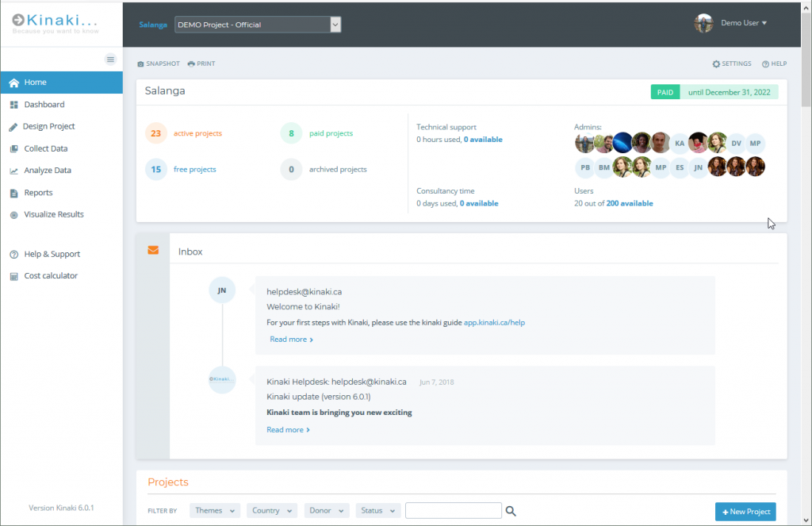Open Dashboard in the sidebar
Screen dimensions: 812x526
point(62,105)
